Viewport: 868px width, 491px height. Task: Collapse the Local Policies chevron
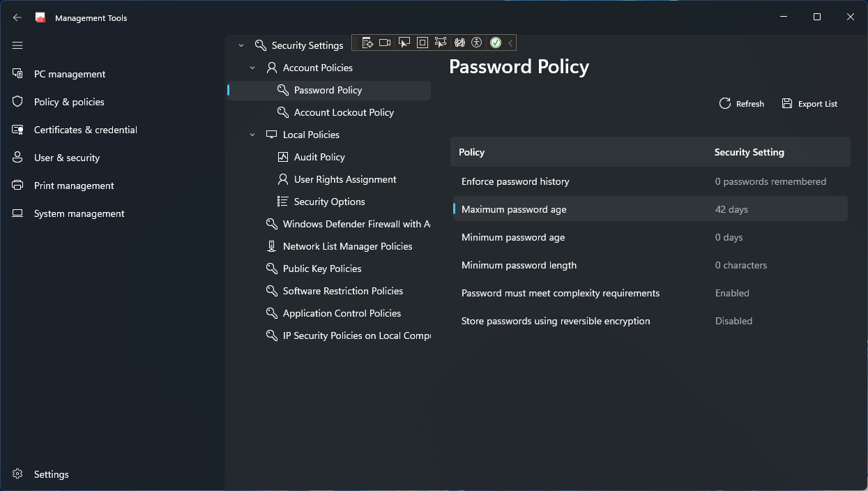(252, 135)
